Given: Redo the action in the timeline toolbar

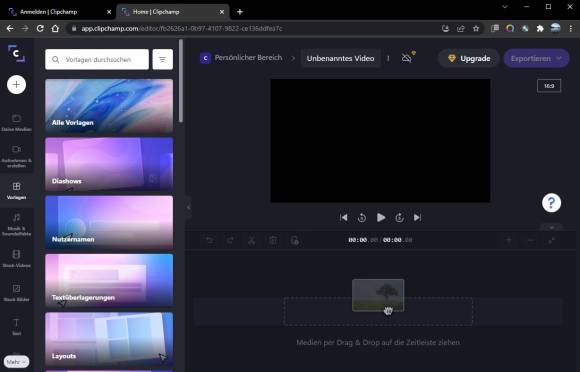Looking at the screenshot, I should 230,240.
